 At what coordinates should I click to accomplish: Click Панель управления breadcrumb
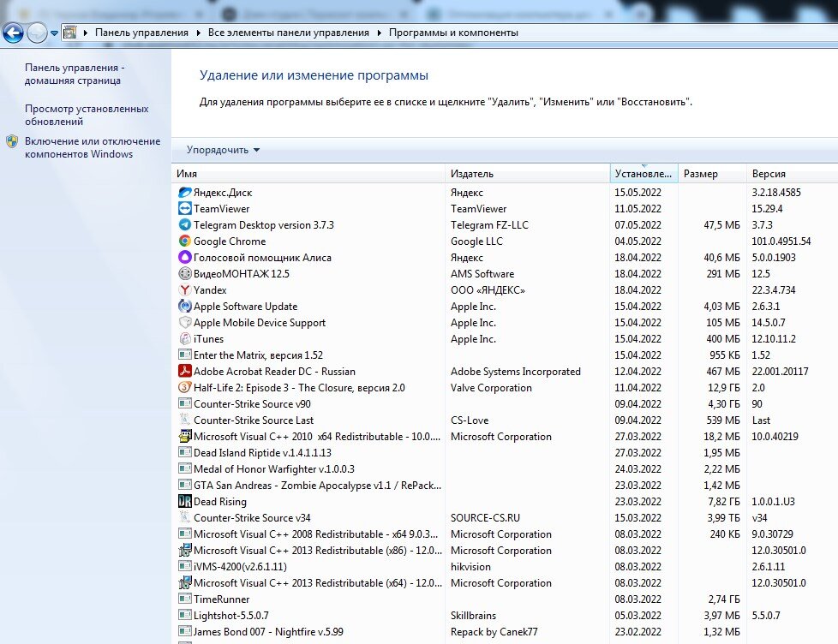click(141, 33)
